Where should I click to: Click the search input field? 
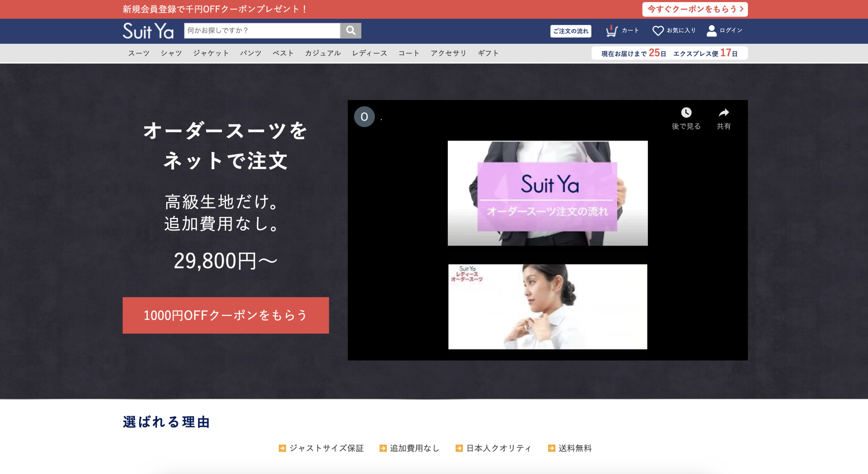[262, 31]
